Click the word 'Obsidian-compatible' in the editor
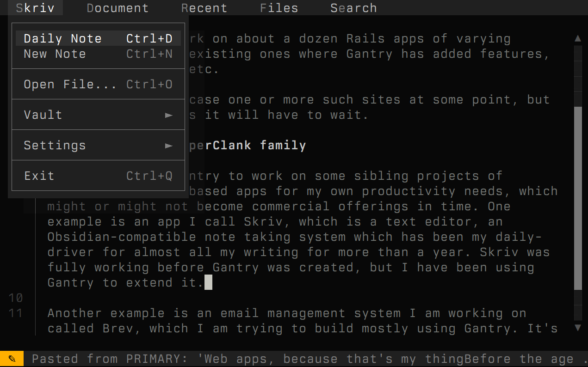588x367 pixels. pyautogui.click(x=122, y=237)
